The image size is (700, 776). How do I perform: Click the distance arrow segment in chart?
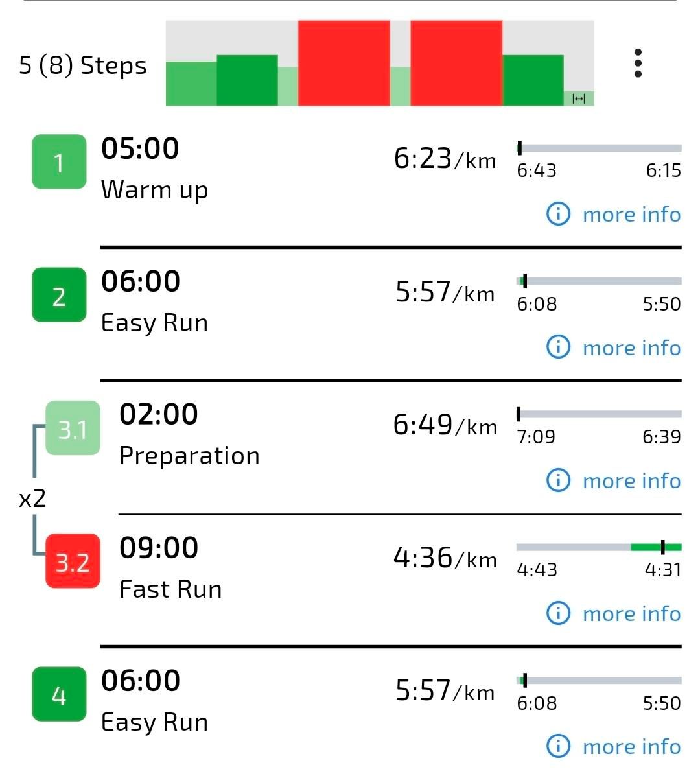point(579,99)
